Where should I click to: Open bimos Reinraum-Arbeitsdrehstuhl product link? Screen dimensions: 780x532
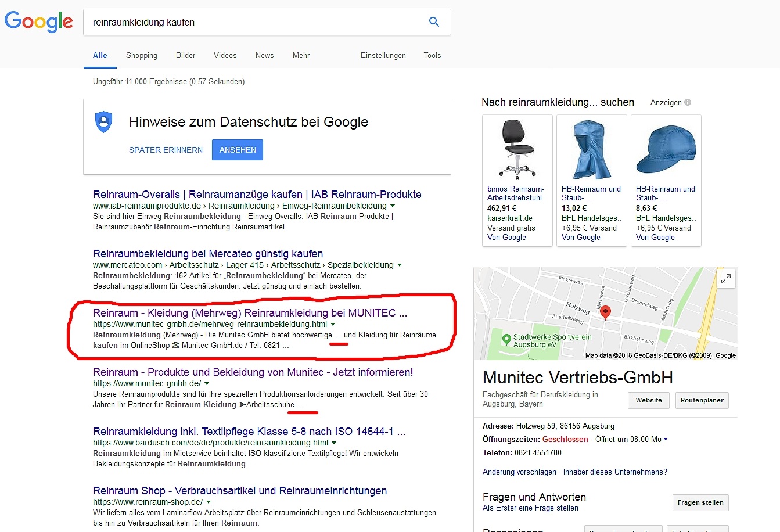(516, 193)
